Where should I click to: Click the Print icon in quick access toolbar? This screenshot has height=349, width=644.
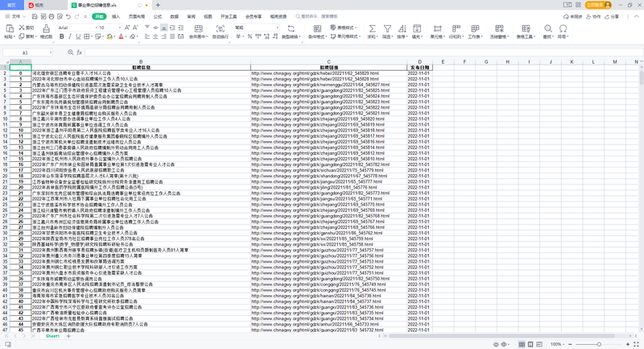point(52,16)
